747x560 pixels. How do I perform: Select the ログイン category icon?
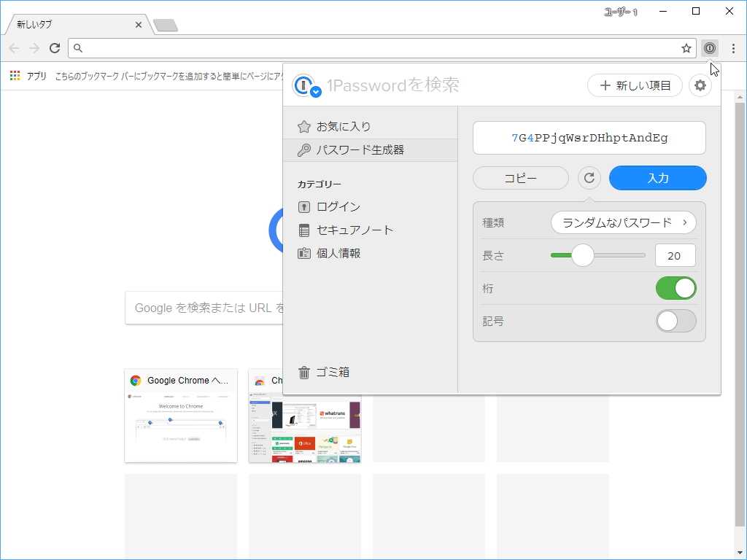304,206
